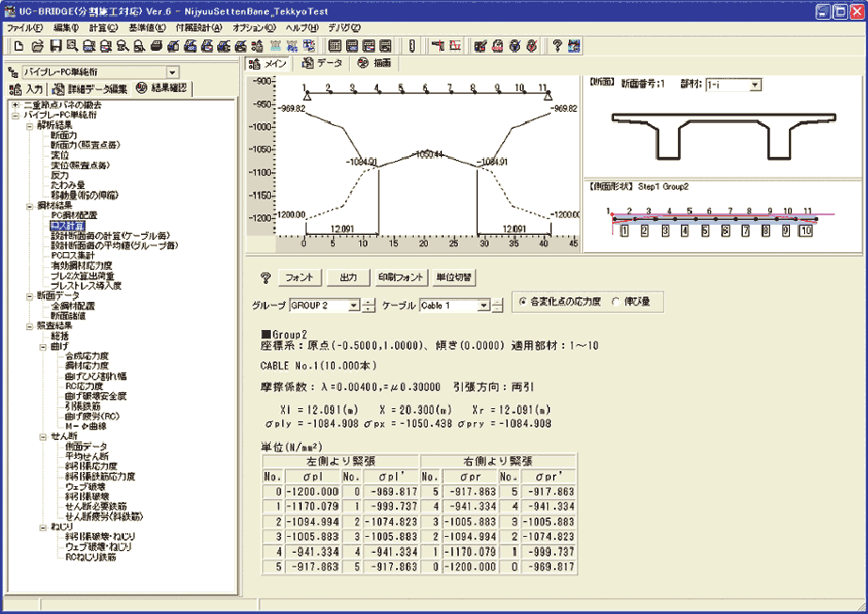The image size is (868, 614).
Task: Select 合成応力度 tree item
Action: (87, 356)
